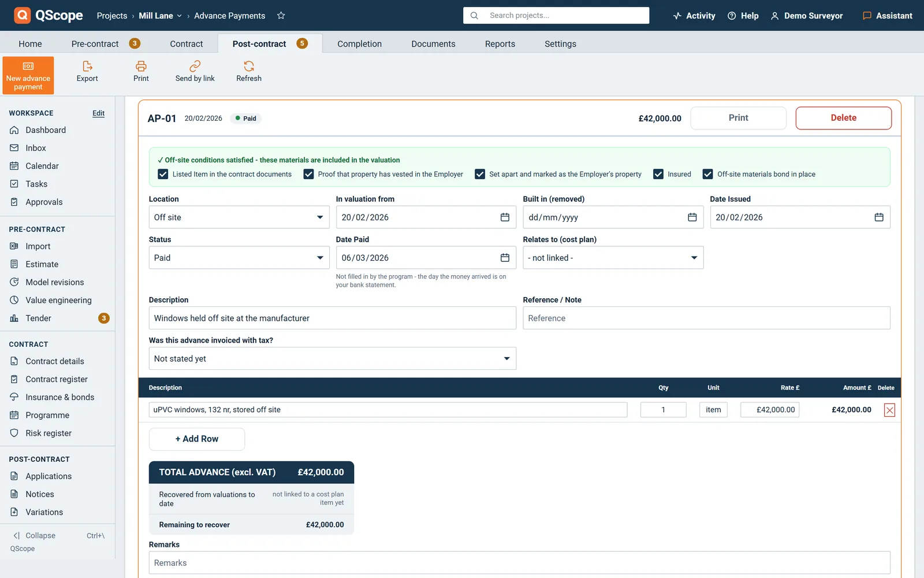
Task: Collapse the sidebar
Action: (x=35, y=536)
